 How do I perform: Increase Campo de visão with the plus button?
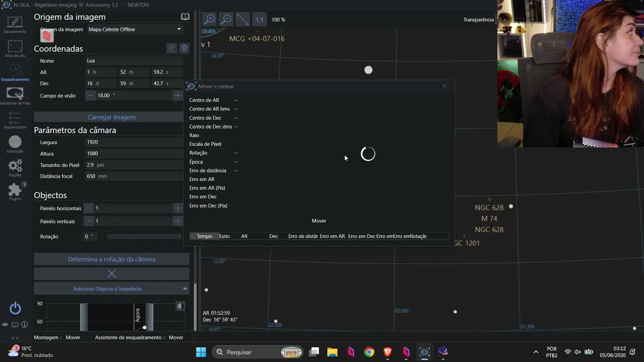tap(178, 95)
